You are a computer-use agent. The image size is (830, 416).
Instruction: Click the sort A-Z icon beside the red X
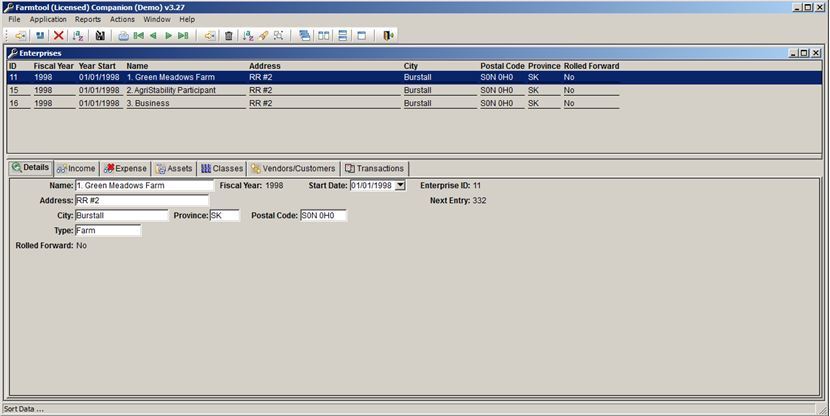78,35
